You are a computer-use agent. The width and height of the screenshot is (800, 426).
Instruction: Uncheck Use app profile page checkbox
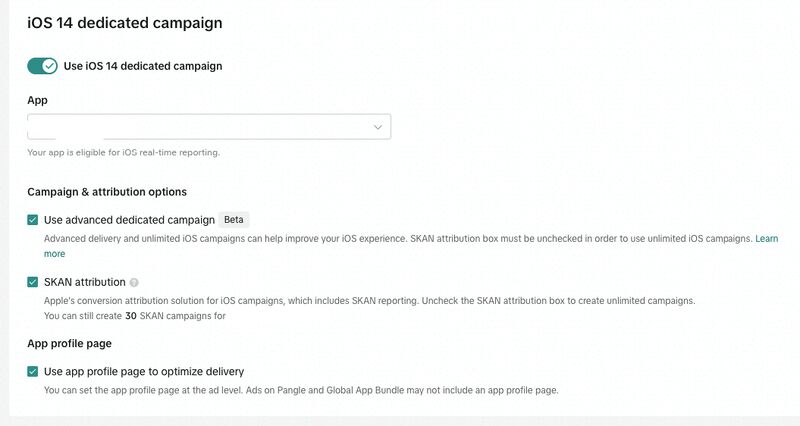click(33, 371)
